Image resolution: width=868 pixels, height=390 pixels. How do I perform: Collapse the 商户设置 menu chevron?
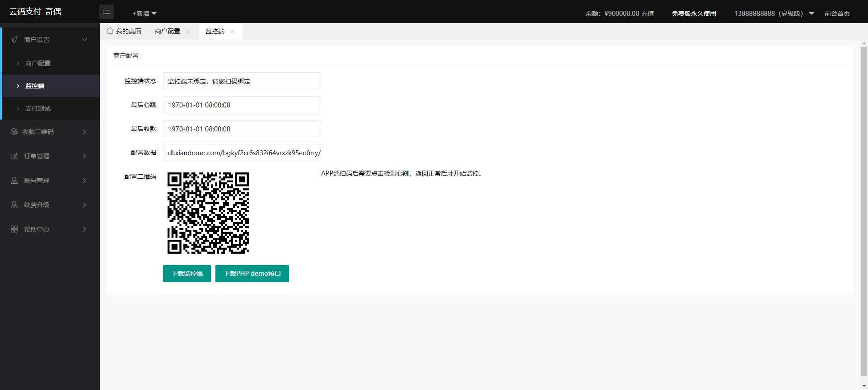click(x=84, y=40)
